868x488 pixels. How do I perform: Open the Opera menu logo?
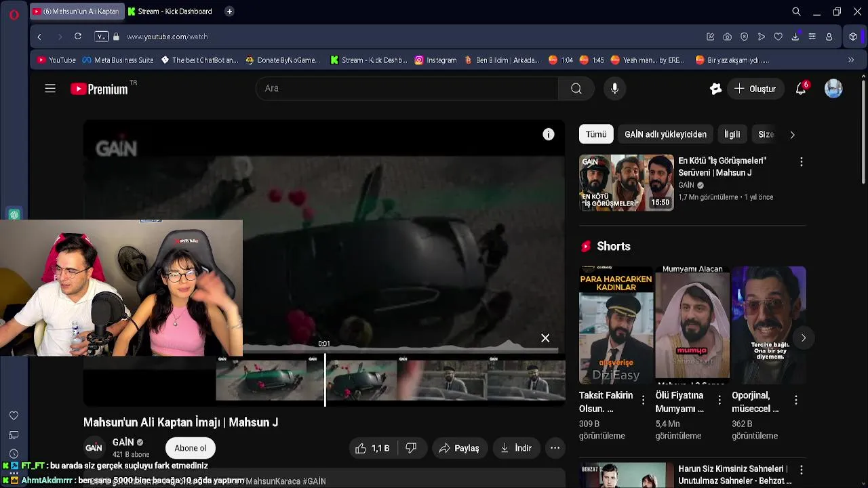[x=14, y=14]
